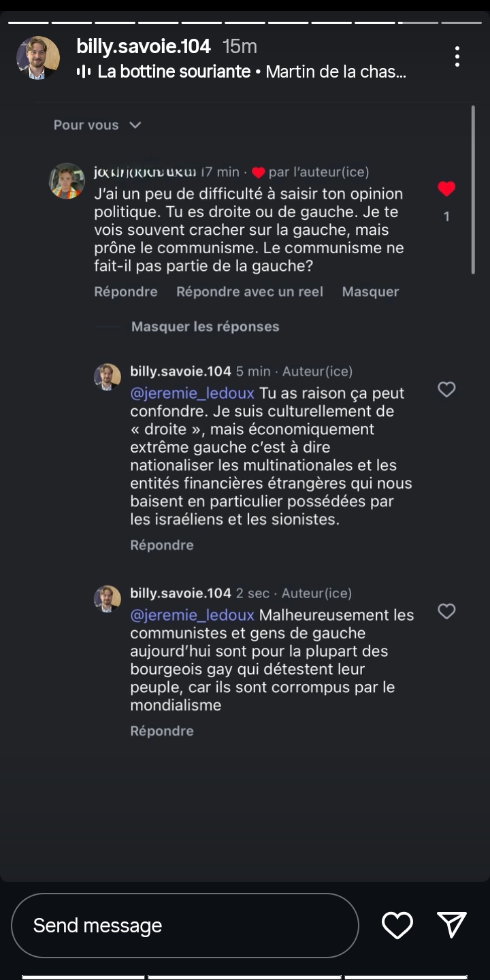Click Répondre avec un reel
The image size is (490, 980).
pos(249,291)
